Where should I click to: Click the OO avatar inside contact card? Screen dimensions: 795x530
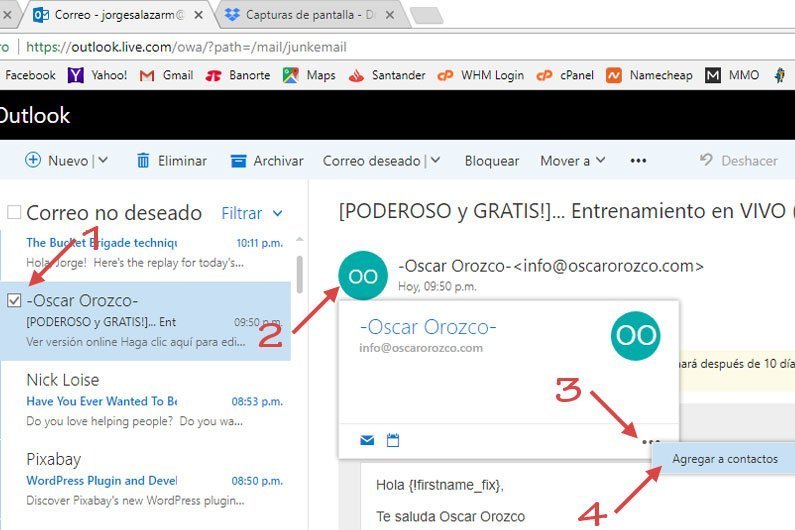[x=636, y=335]
